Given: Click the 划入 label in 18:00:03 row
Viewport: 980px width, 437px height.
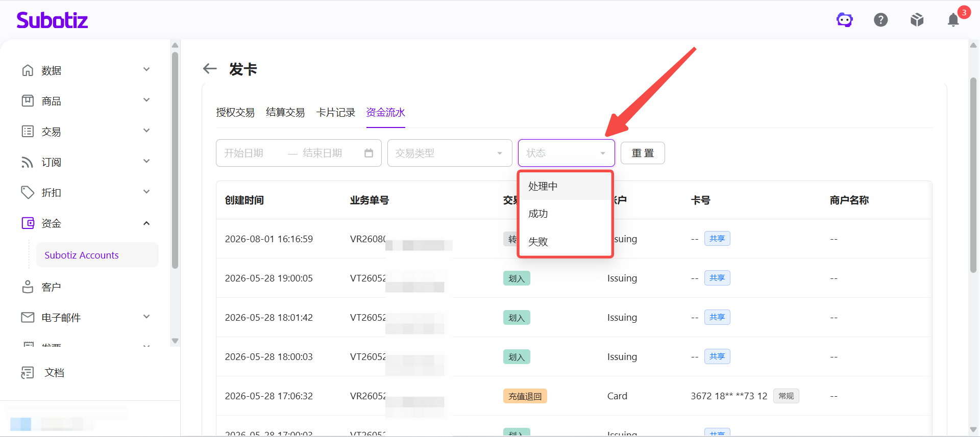Looking at the screenshot, I should (517, 357).
